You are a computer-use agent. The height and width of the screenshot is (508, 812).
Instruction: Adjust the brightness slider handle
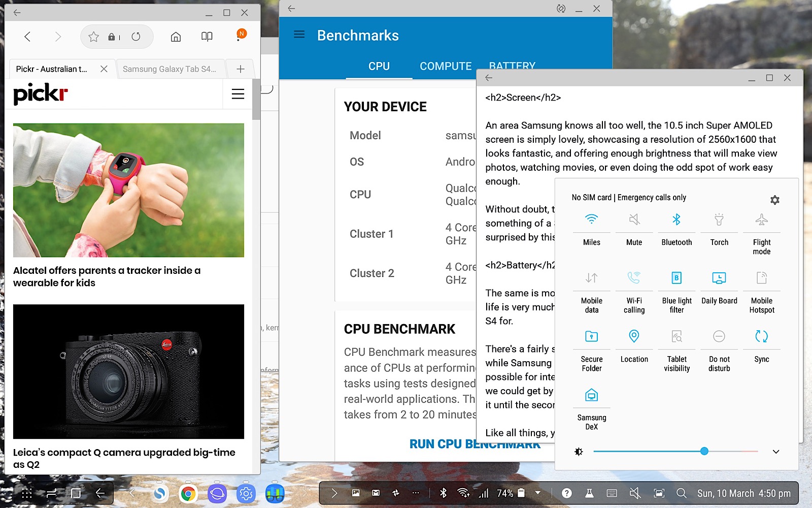click(x=704, y=451)
